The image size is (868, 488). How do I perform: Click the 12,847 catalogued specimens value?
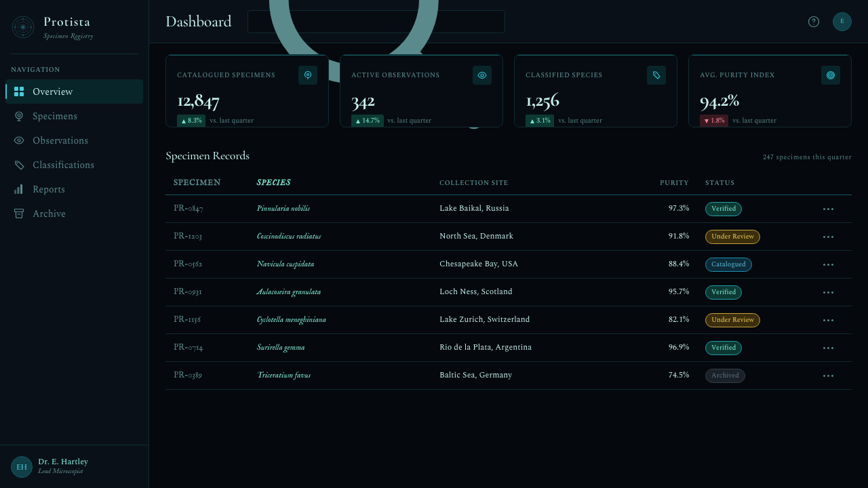pyautogui.click(x=198, y=101)
